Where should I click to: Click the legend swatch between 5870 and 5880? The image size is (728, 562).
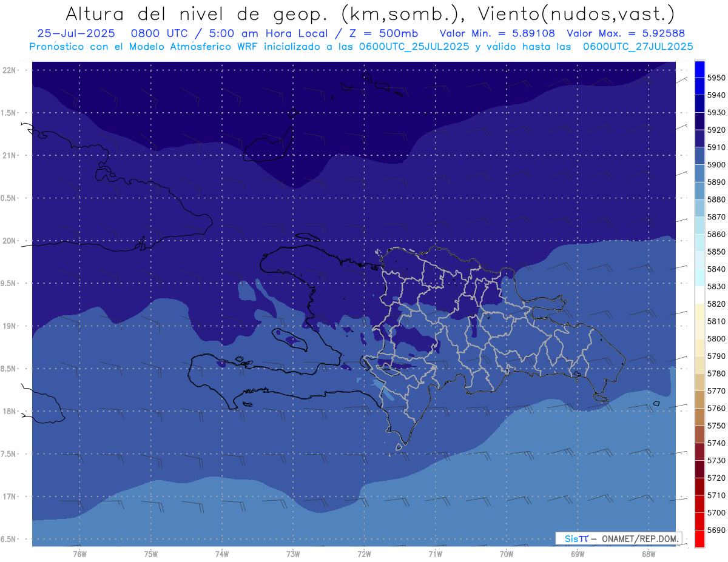699,208
